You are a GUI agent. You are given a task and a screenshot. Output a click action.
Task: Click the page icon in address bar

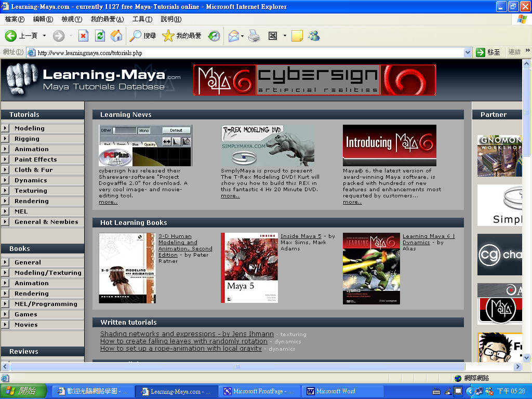tap(32, 52)
